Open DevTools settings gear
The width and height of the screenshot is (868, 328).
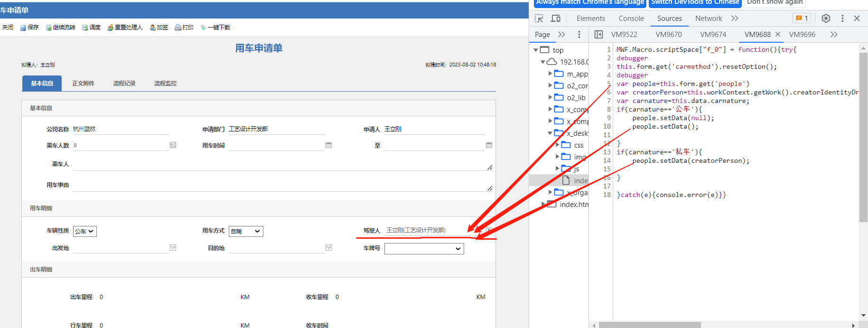[x=826, y=18]
